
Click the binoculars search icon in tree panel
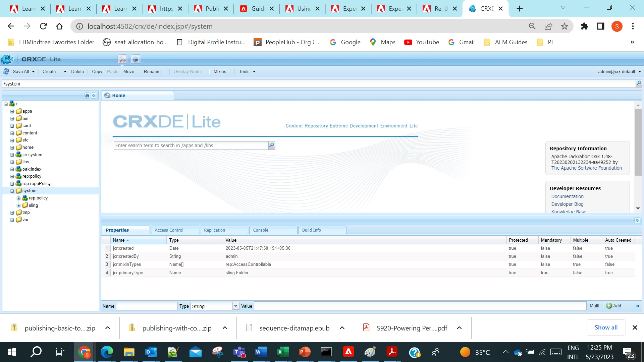pyautogui.click(x=87, y=96)
